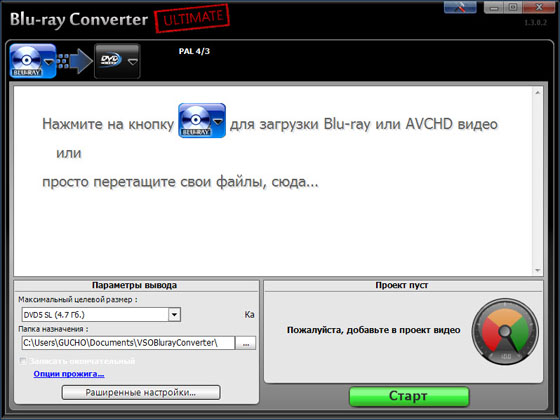The image size is (560, 420).
Task: Maximize the Blu-ray Converter window
Action: pyautogui.click(x=513, y=7)
